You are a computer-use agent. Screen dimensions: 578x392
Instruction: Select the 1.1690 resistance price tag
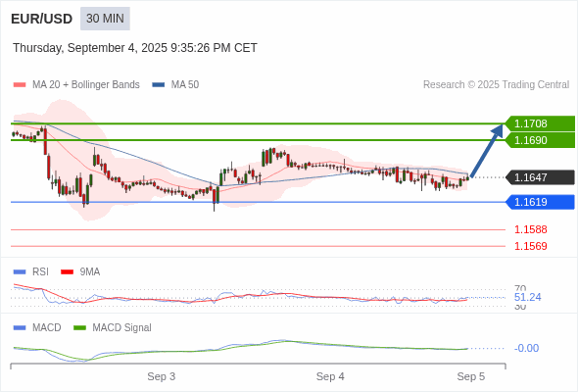coord(540,140)
